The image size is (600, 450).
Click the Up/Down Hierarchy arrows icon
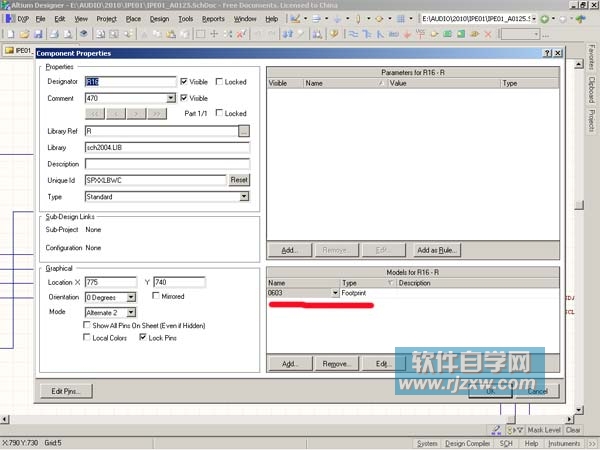click(288, 34)
